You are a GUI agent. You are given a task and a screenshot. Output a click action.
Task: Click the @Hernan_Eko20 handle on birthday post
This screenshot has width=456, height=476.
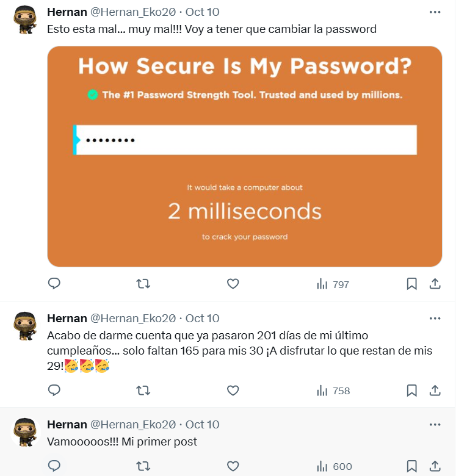click(x=133, y=319)
